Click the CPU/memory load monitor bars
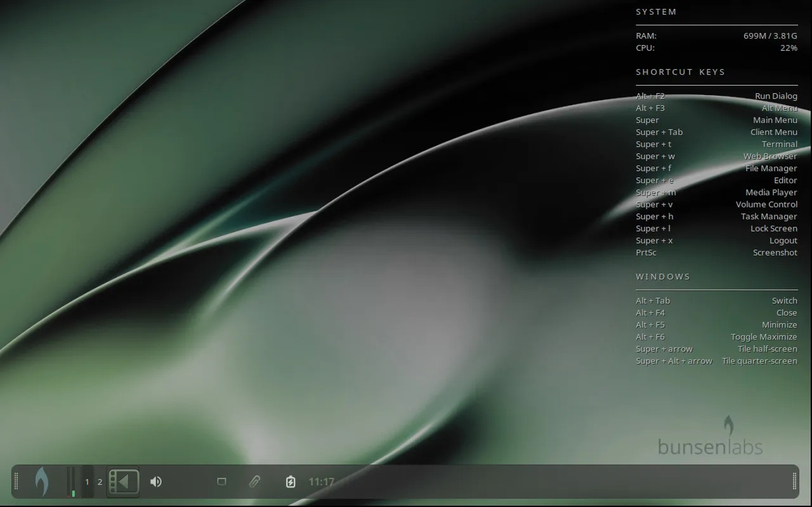The height and width of the screenshot is (507, 812). pos(72,482)
